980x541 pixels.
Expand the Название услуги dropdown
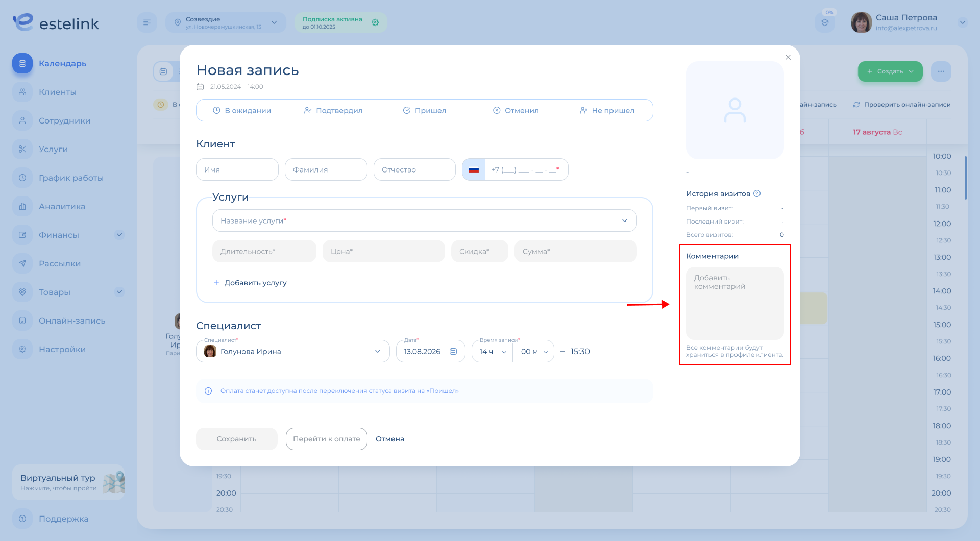pos(424,220)
